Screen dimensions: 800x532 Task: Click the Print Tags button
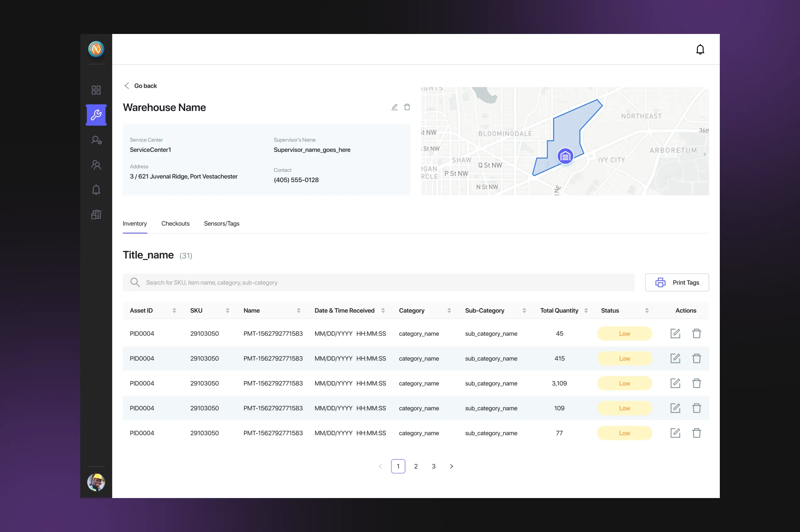coord(676,283)
